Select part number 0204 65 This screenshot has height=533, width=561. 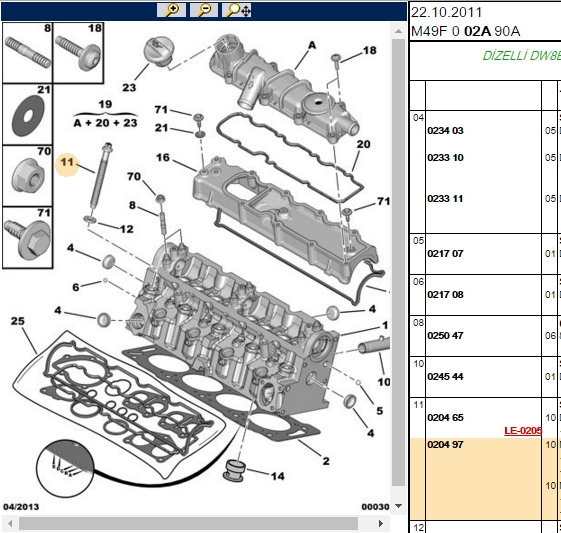tap(445, 417)
